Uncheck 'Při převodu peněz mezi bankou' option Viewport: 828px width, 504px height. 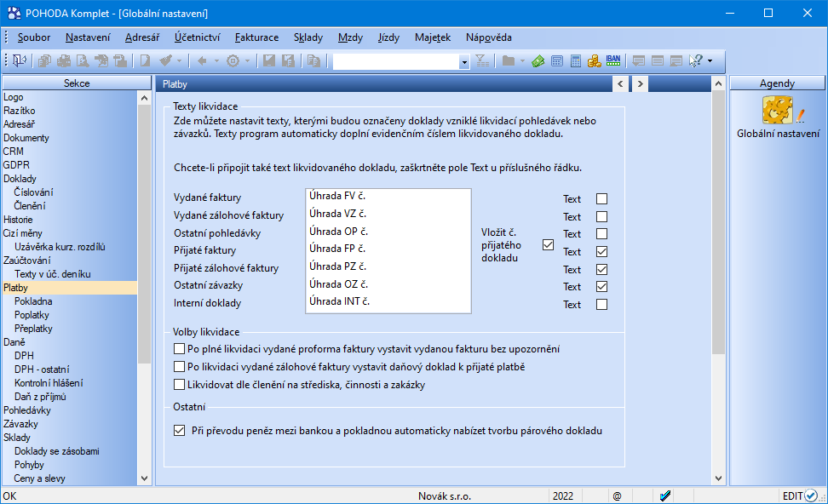click(x=179, y=431)
